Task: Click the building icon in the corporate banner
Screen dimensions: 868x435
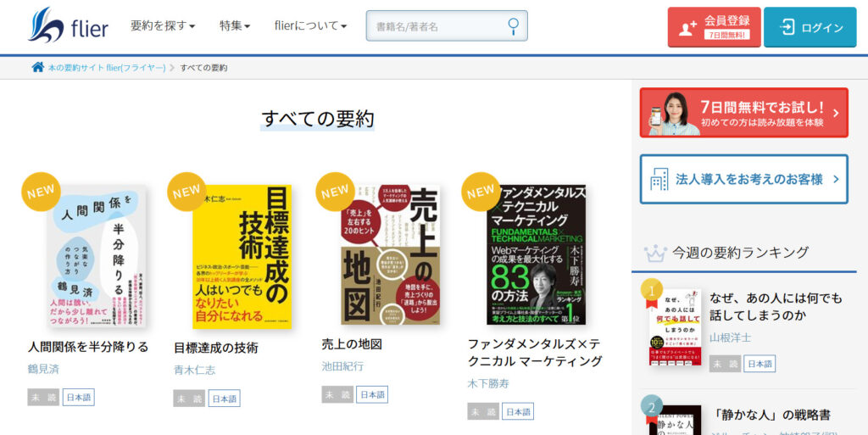Action: pos(659,179)
